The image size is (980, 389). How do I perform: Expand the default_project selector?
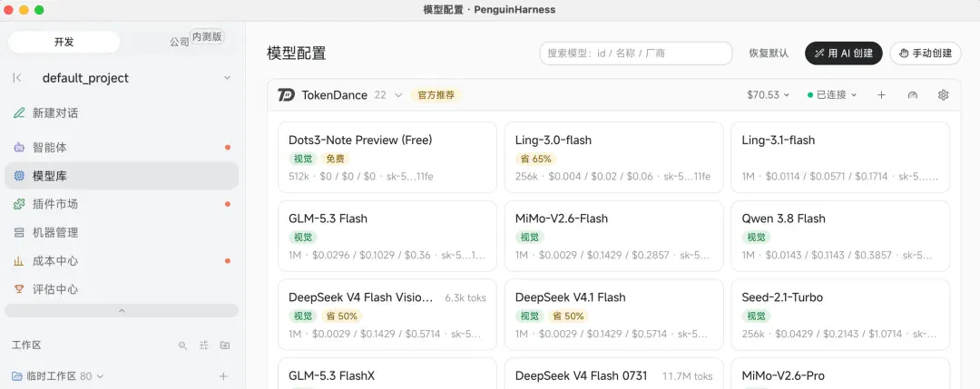pos(227,78)
